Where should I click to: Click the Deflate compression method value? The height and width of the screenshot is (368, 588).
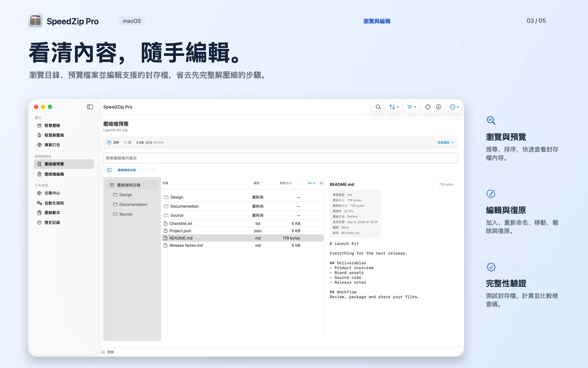[352, 217]
